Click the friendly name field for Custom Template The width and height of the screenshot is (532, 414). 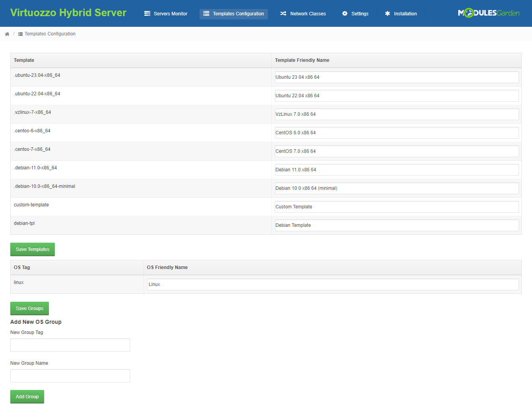pyautogui.click(x=396, y=206)
